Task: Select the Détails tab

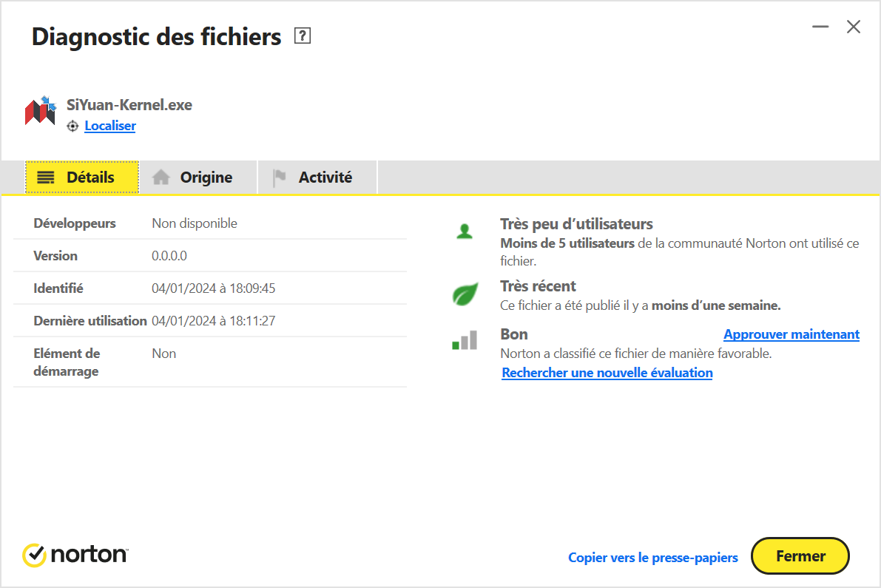Action: point(82,178)
